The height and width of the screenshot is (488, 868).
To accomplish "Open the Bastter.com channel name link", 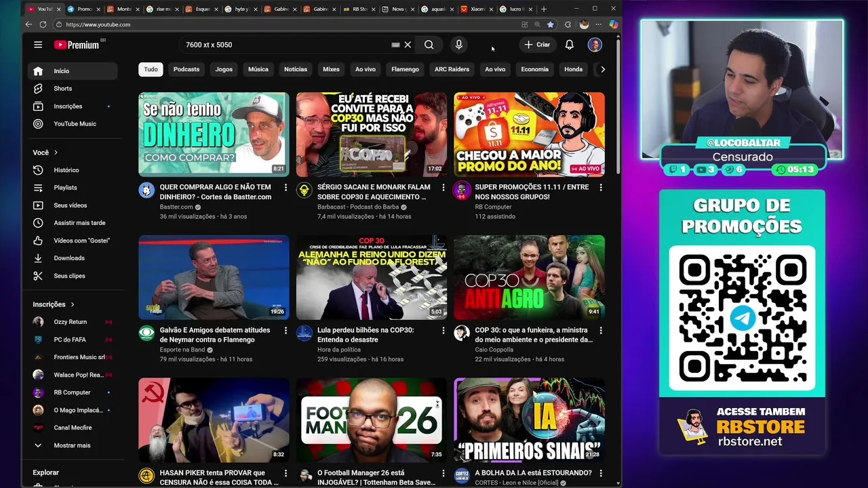I will (x=176, y=207).
